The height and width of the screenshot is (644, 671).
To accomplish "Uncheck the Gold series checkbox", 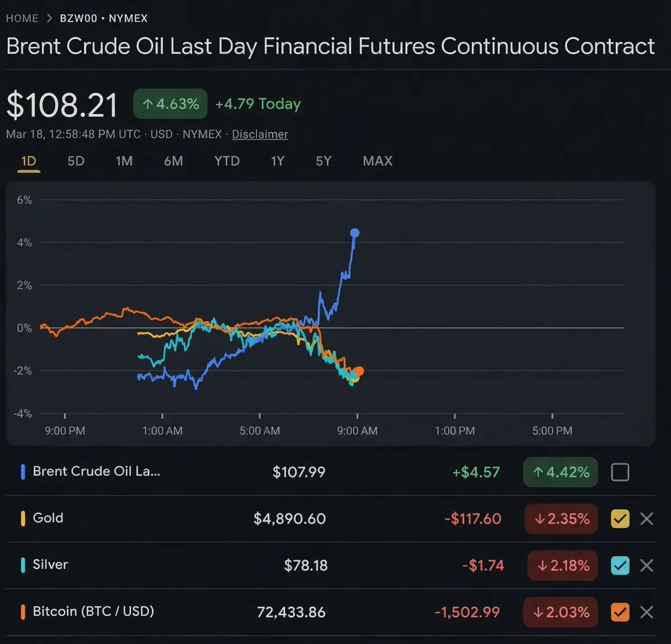I will point(620,519).
